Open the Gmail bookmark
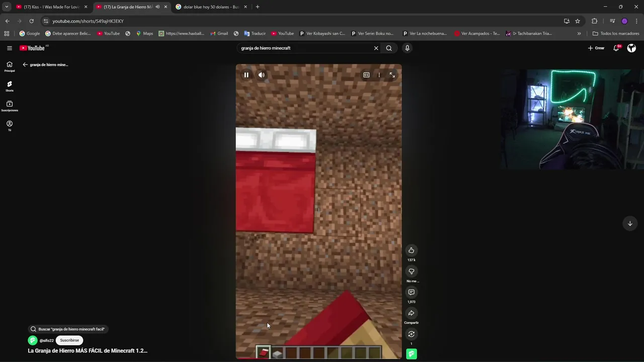 pyautogui.click(x=219, y=34)
